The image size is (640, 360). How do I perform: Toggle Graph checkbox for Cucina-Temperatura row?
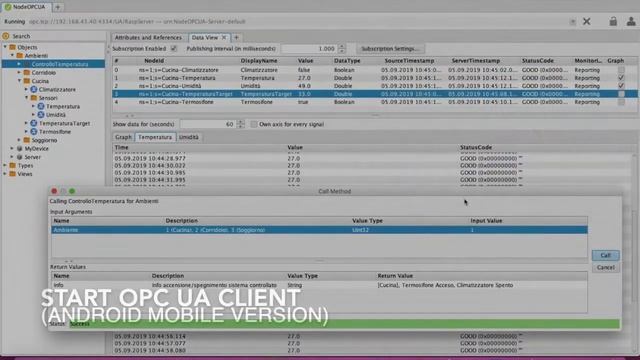click(621, 78)
